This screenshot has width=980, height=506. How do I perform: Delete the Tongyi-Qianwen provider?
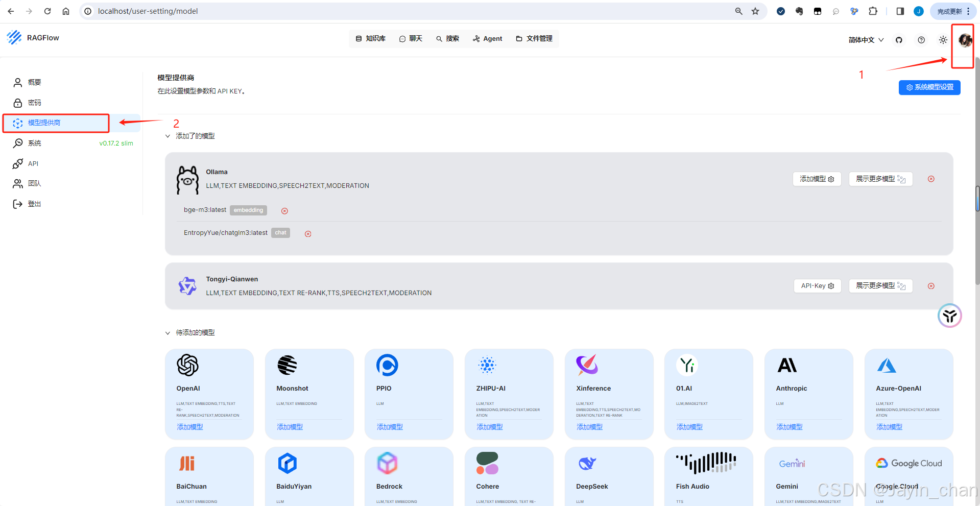[931, 286]
